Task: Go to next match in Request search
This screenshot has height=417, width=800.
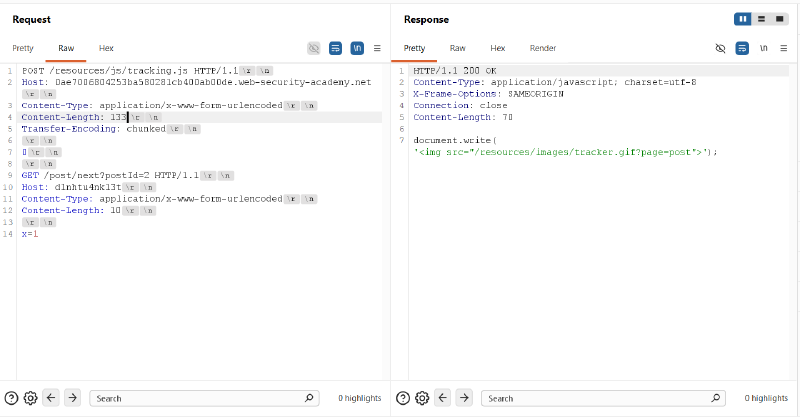Action: pyautogui.click(x=72, y=398)
